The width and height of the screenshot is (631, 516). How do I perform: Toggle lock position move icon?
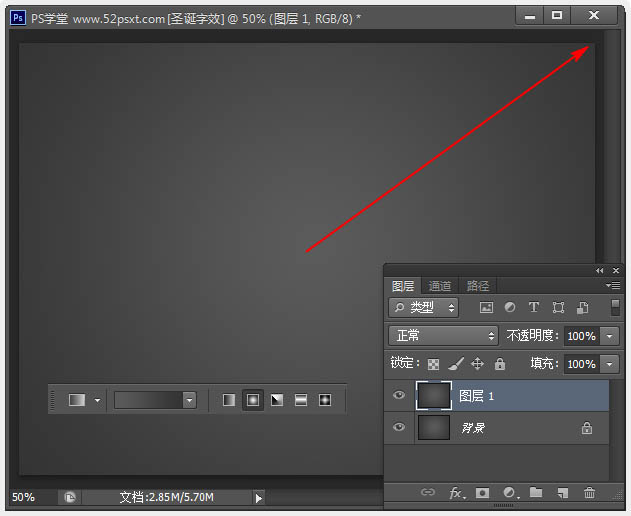click(477, 364)
